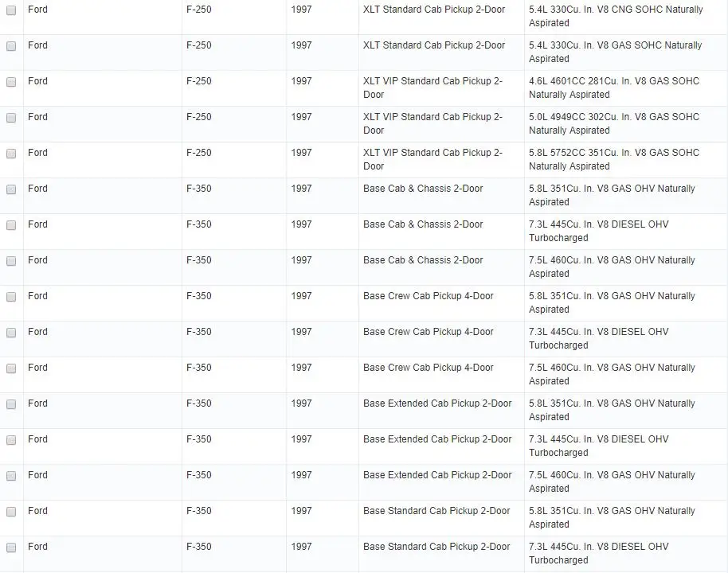Toggle checkbox for Base Crew Cab 7.5L row
This screenshot has height=573, width=728.
point(11,368)
